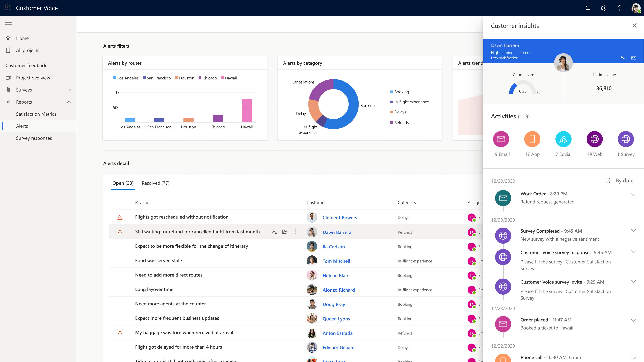
Task: Select the Social activities circle icon
Action: tap(563, 139)
